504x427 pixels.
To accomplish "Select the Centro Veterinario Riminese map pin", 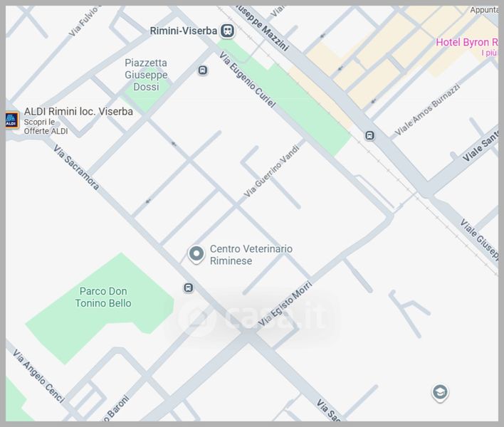I will pyautogui.click(x=196, y=254).
